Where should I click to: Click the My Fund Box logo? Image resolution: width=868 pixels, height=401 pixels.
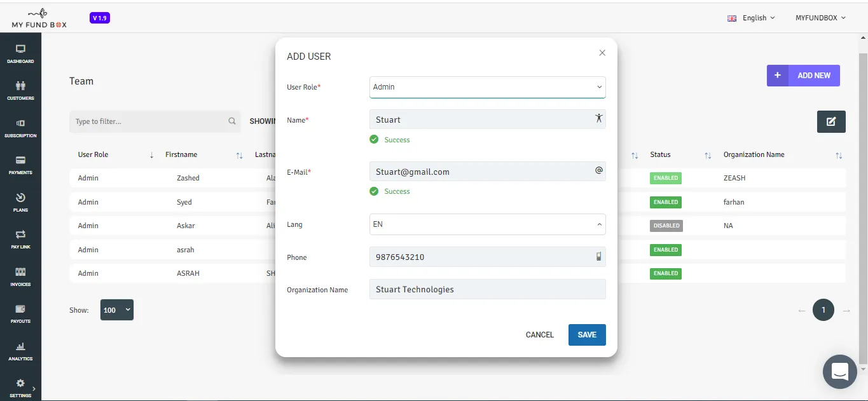[x=39, y=18]
